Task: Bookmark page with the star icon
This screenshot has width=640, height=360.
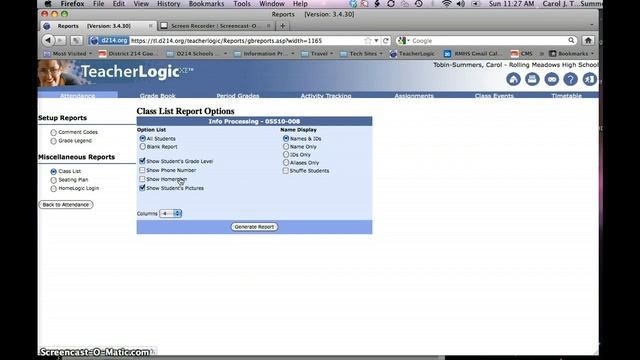Action: pyautogui.click(x=368, y=41)
